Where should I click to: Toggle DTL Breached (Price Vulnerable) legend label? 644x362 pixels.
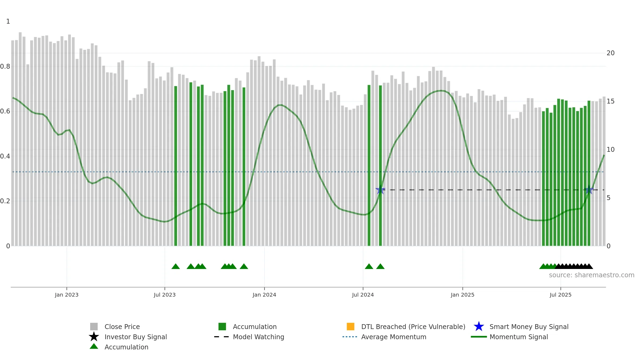click(x=413, y=327)
